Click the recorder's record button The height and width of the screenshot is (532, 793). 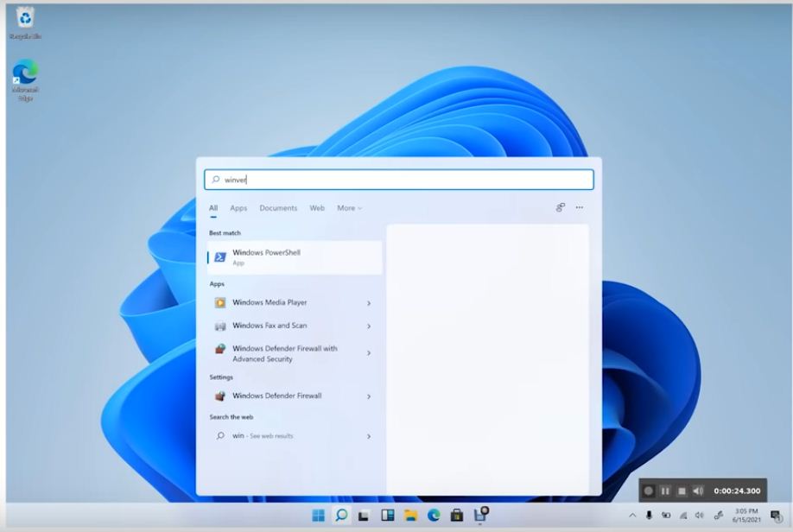coord(649,491)
